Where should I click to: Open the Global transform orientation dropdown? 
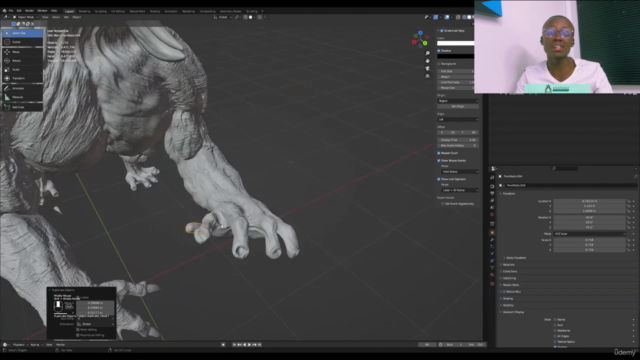(223, 17)
